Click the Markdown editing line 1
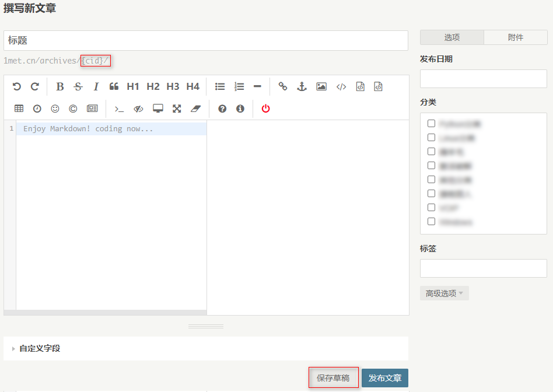 pyautogui.click(x=111, y=129)
